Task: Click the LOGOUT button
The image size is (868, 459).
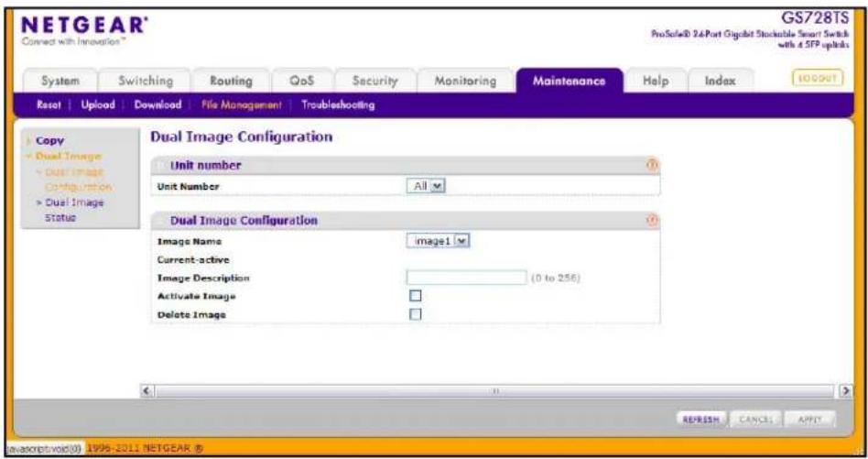Action: (818, 78)
